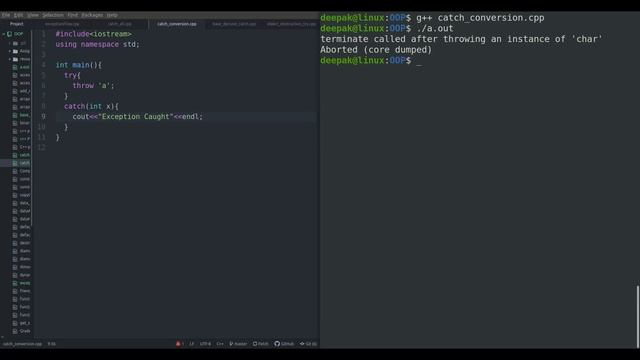Change the LF line ending setting
Image resolution: width=640 pixels, height=360 pixels.
191,344
